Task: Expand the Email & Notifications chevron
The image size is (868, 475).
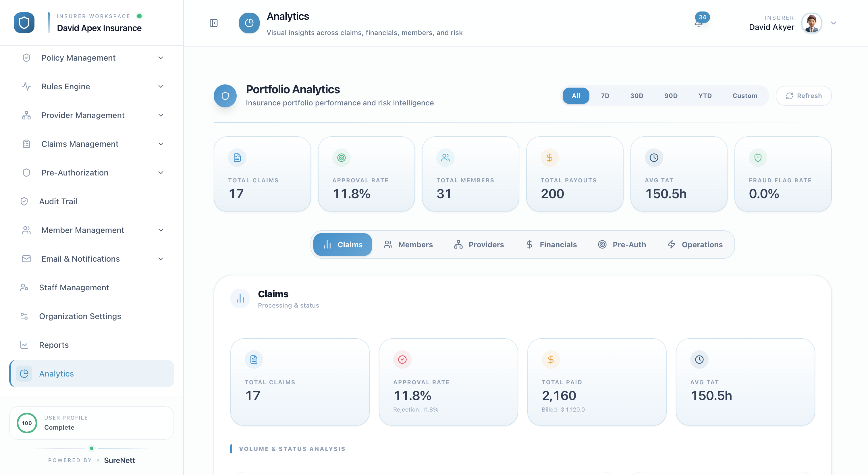Action: [161, 259]
